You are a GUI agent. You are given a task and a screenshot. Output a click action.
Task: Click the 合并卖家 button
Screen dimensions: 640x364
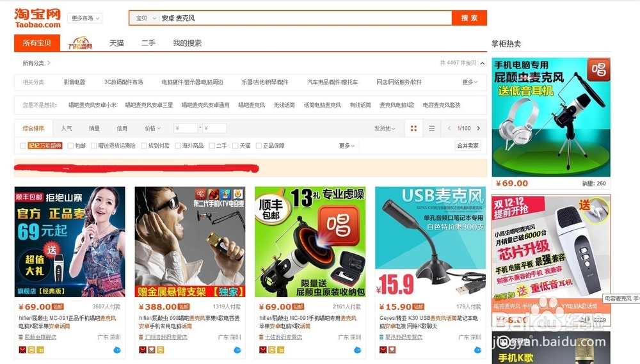click(x=468, y=146)
